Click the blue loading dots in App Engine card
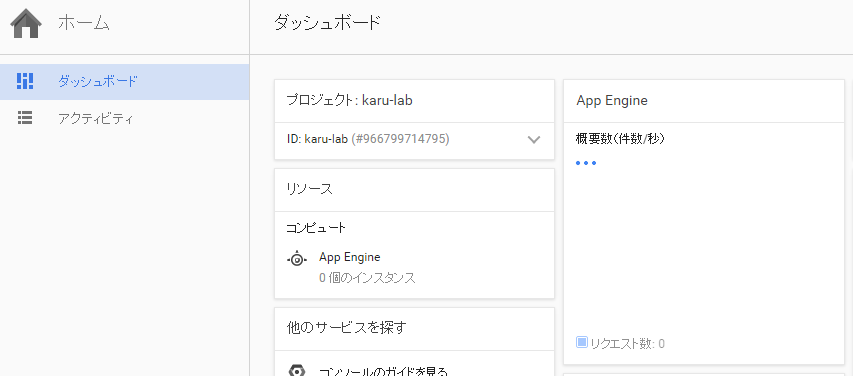This screenshot has width=853, height=376. 586,163
